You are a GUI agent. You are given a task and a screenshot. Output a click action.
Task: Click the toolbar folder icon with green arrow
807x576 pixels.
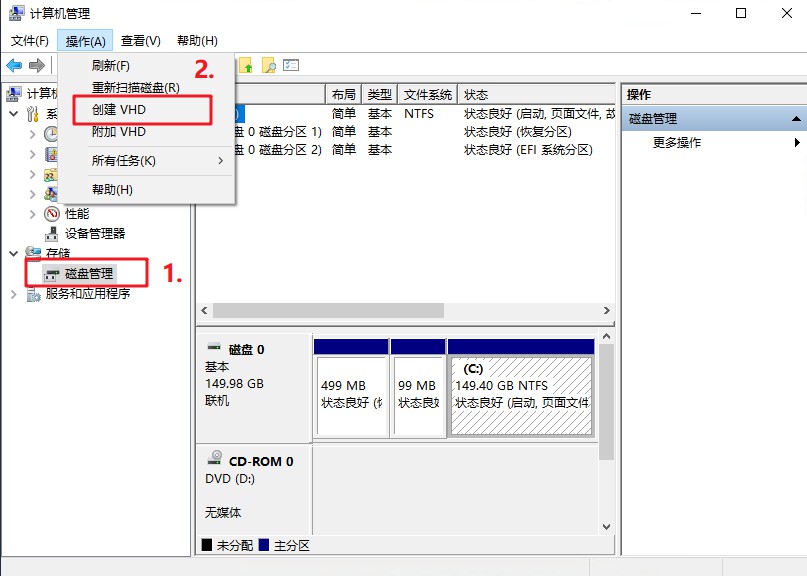pos(246,65)
